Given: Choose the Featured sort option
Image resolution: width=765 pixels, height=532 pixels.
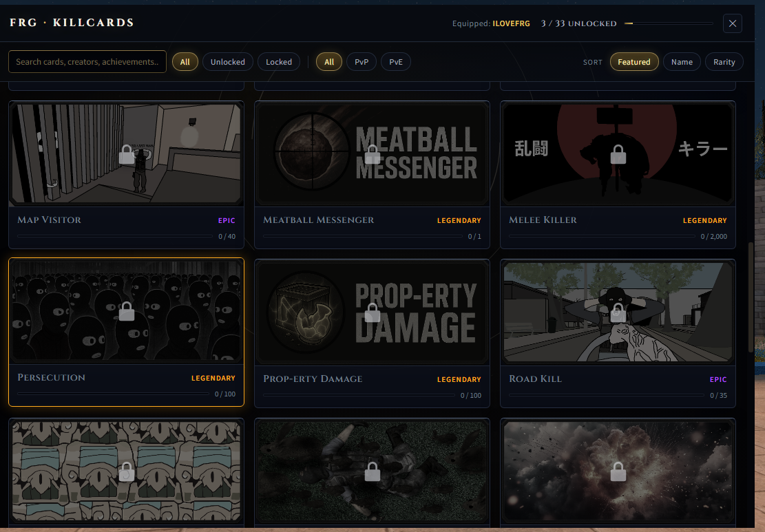Looking at the screenshot, I should tap(633, 62).
